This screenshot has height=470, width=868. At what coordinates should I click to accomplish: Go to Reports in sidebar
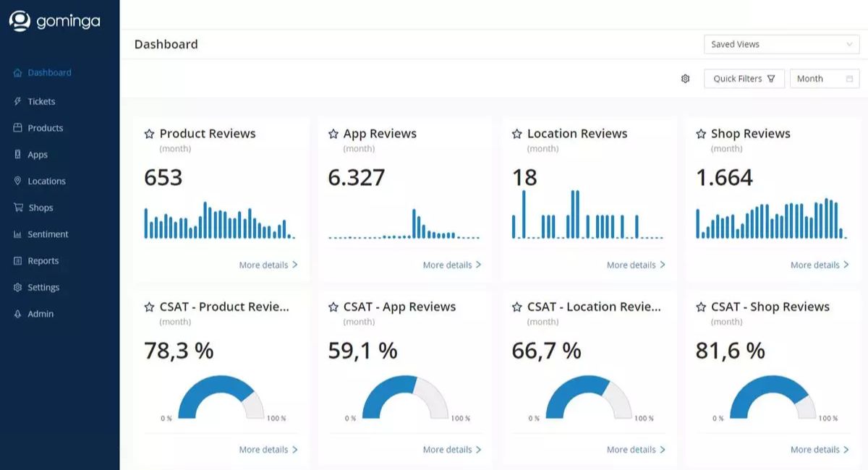pos(43,261)
